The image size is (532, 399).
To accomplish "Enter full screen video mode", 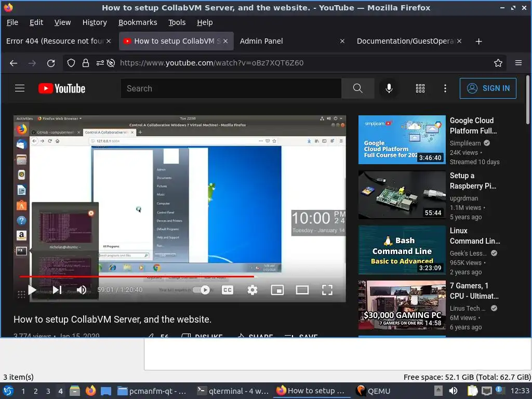I will [x=327, y=290].
